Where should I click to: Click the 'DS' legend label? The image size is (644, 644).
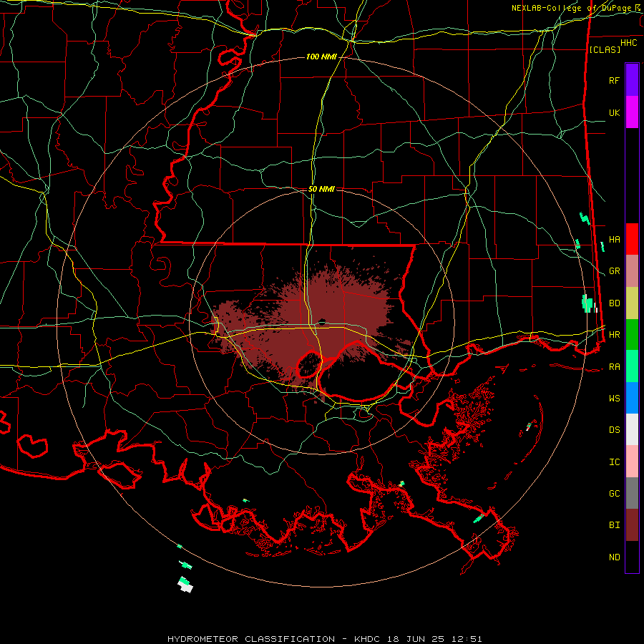point(614,430)
